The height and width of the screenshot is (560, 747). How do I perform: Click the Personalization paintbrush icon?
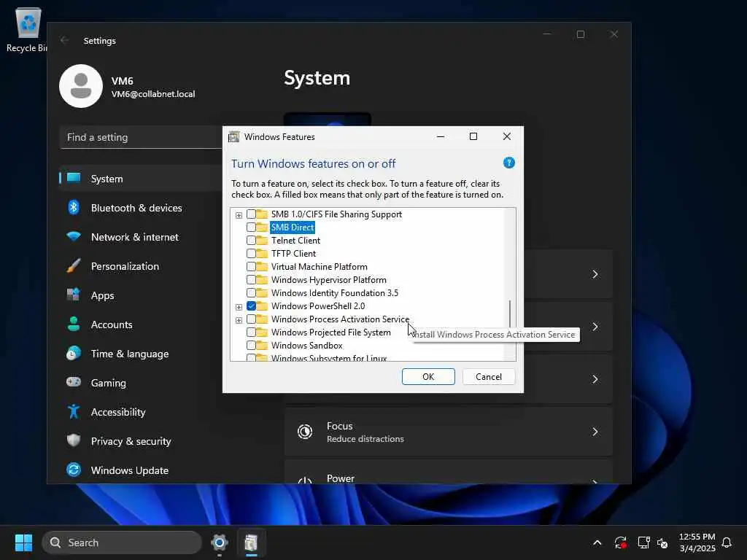[74, 265]
